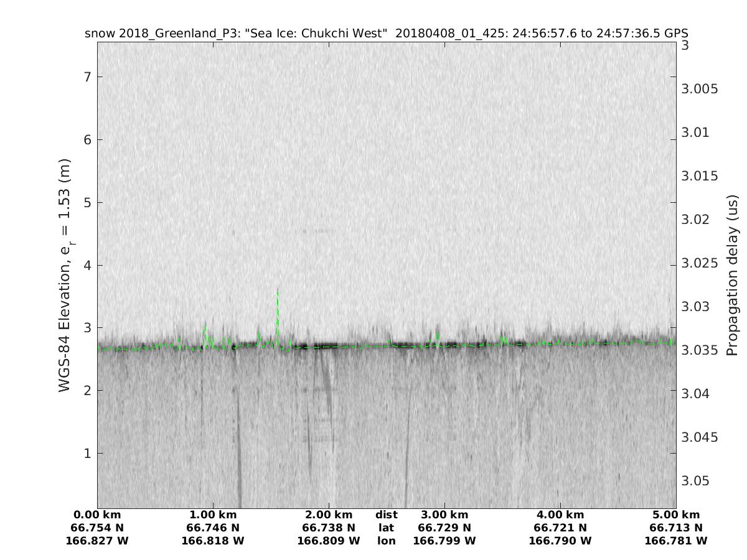Click the "166.790 W" longitude label

click(560, 541)
